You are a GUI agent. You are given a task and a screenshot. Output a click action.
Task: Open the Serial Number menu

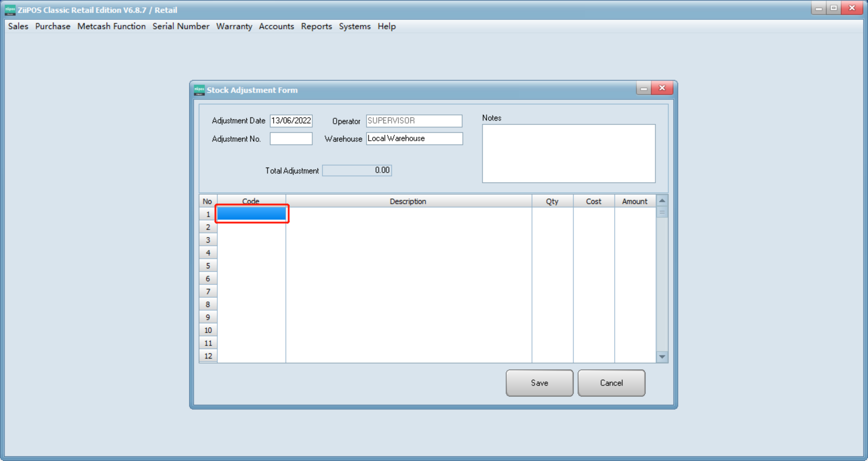click(x=180, y=26)
